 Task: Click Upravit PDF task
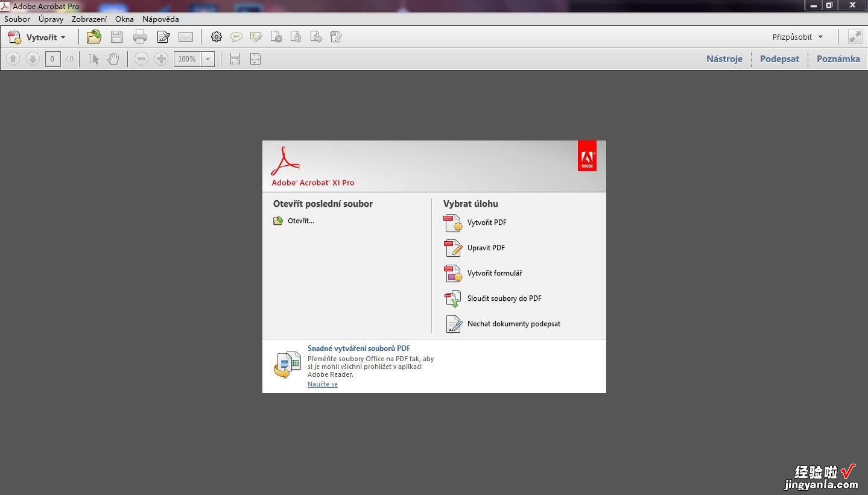[x=486, y=248]
